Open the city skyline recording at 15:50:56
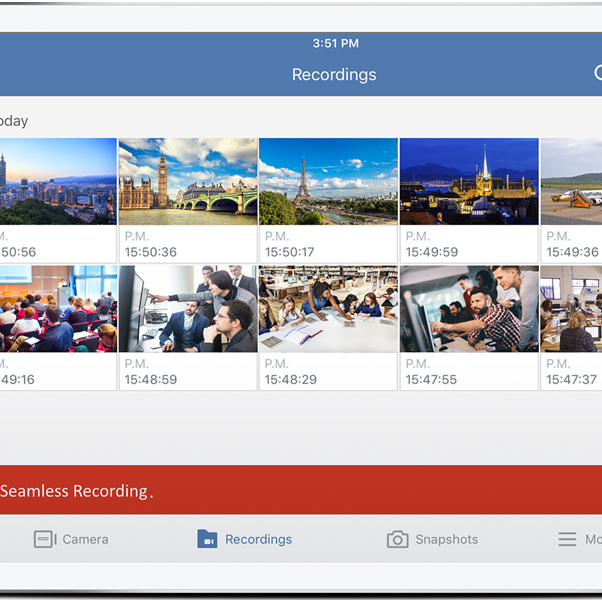Image resolution: width=602 pixels, height=600 pixels. click(x=57, y=181)
